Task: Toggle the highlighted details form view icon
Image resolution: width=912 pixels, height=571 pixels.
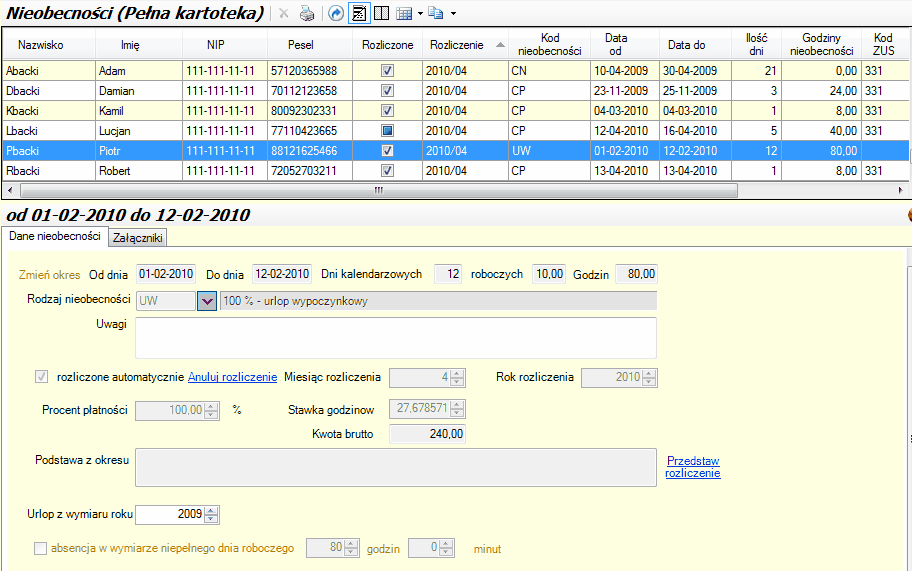Action: 359,14
